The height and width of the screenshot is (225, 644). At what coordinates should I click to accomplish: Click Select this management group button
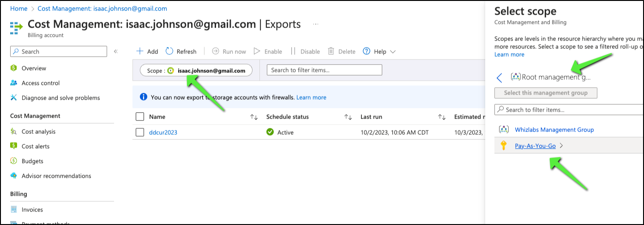[x=546, y=93]
